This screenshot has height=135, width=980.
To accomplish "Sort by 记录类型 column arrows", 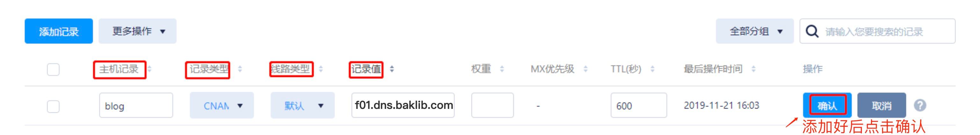I will 240,69.
